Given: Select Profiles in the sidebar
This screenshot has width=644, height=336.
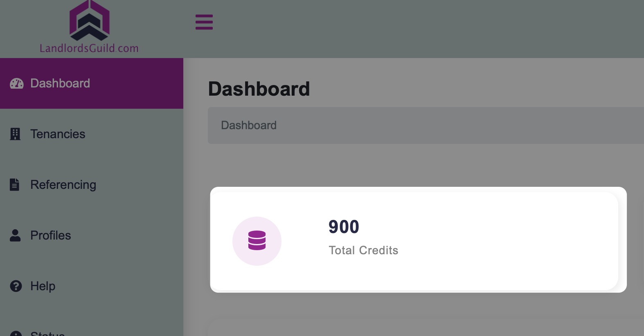Looking at the screenshot, I should [x=92, y=235].
